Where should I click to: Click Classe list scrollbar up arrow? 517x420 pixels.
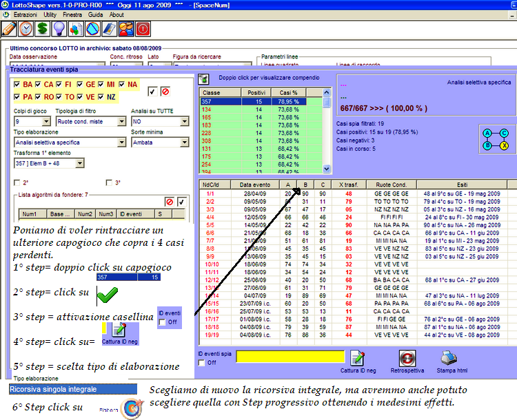[327, 92]
